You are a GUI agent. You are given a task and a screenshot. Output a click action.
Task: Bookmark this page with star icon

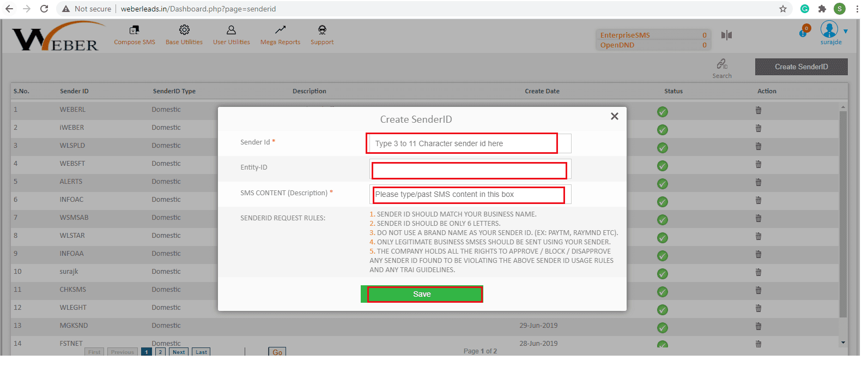click(x=783, y=9)
